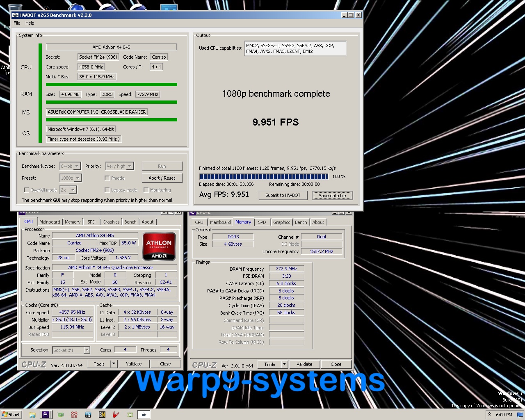Click the red swoosh taskbar icon
This screenshot has width=525, height=420.
pos(116,415)
